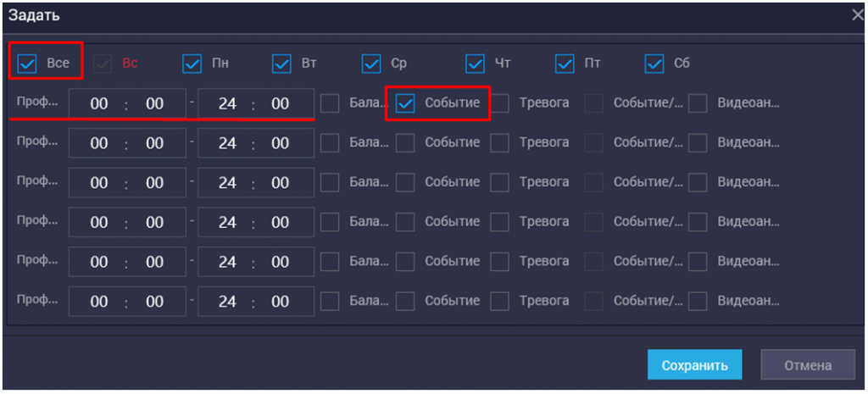This screenshot has width=868, height=394.
Task: Check 'Тревога' in the third period row
Action: click(x=500, y=182)
